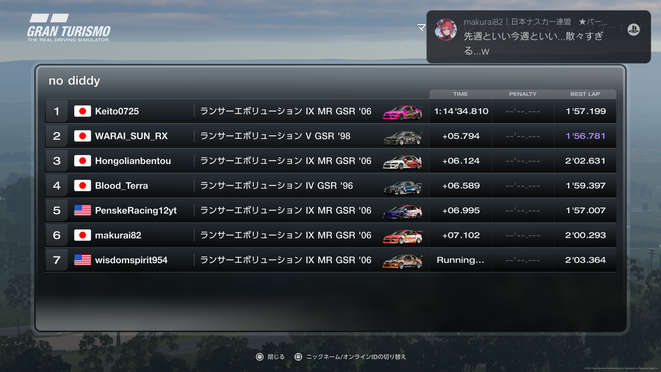Click the Running... status for wisdomspirit954
This screenshot has width=661, height=372.
[x=460, y=260]
